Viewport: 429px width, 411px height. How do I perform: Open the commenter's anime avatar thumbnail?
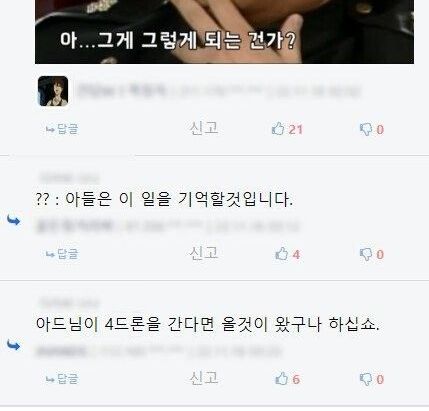[x=53, y=91]
